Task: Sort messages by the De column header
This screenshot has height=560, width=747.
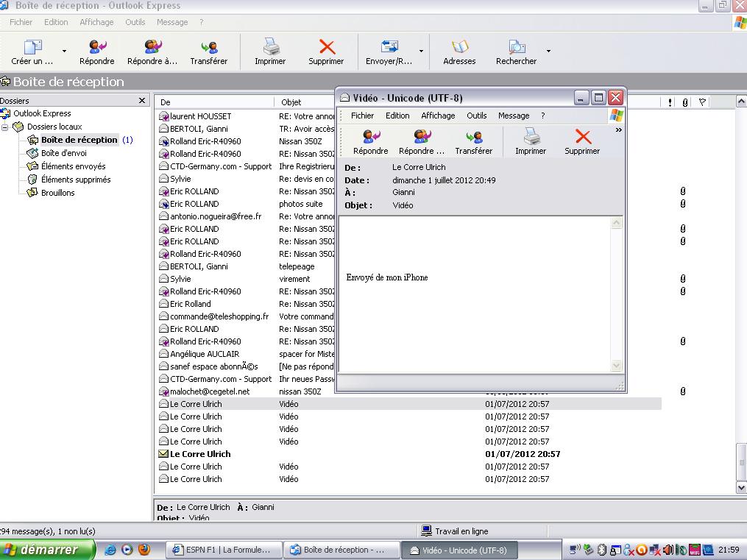Action: pos(213,102)
